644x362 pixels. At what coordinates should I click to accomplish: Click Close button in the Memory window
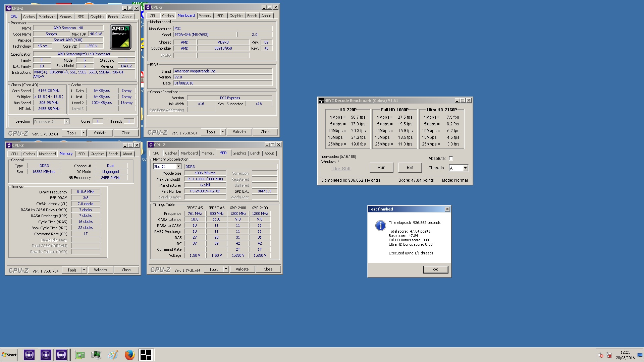[x=126, y=270]
